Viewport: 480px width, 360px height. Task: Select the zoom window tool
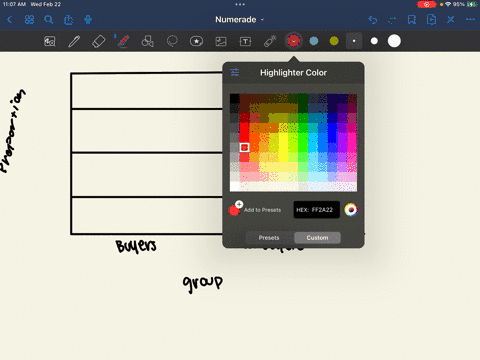point(50,41)
